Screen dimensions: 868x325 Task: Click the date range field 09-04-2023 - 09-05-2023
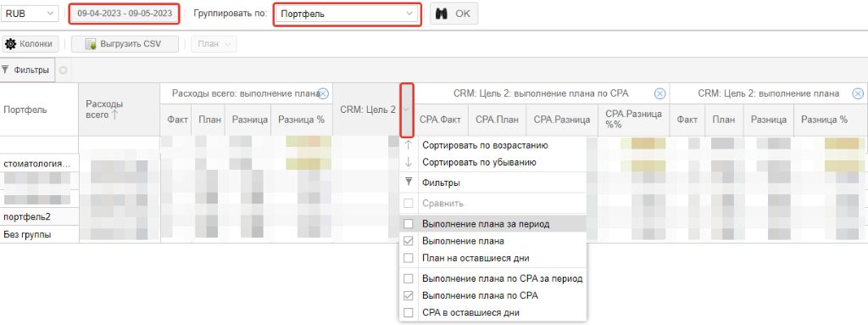(x=125, y=14)
